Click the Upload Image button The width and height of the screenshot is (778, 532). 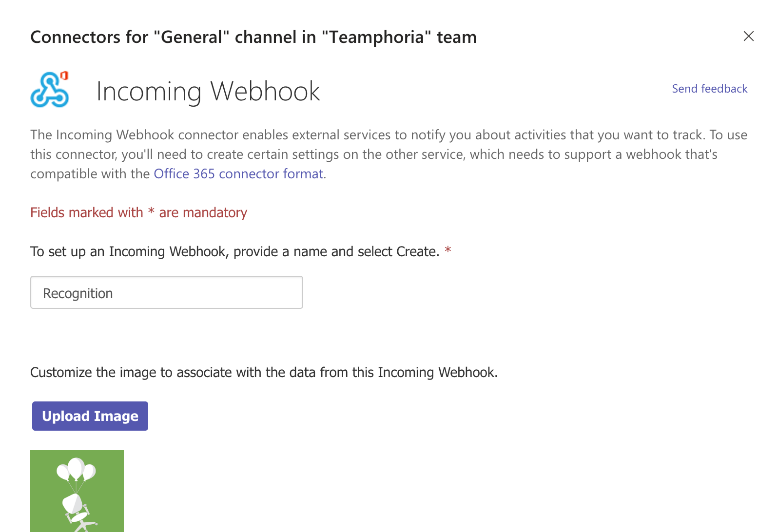pos(90,416)
